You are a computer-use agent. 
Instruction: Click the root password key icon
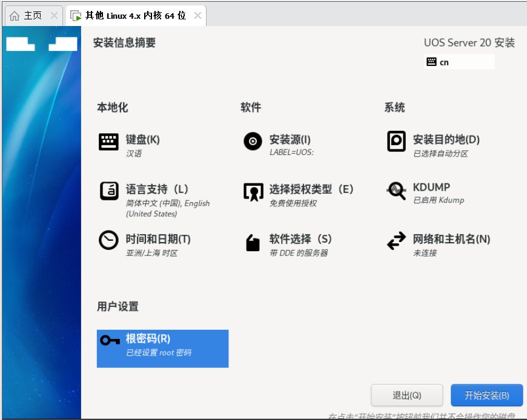110,341
